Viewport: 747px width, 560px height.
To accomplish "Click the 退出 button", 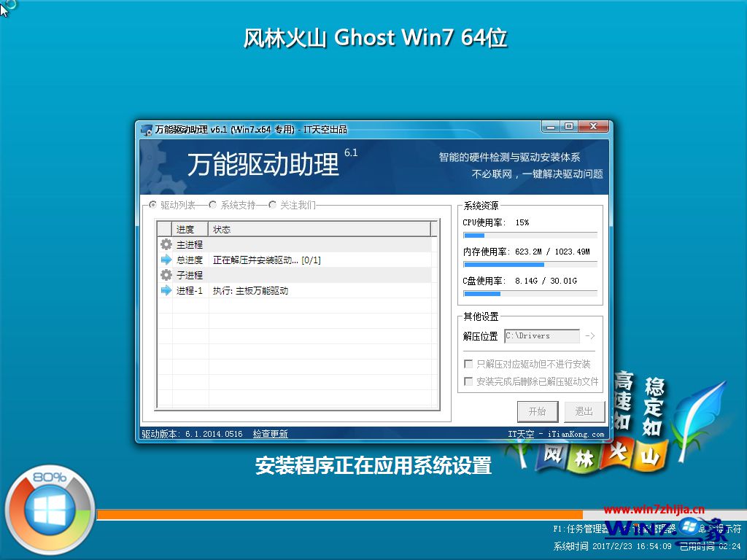I will [x=584, y=411].
